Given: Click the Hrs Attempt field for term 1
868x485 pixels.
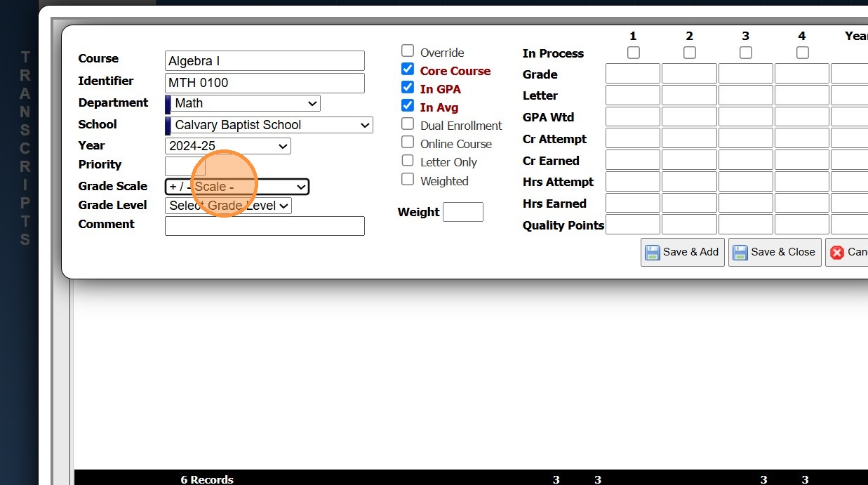Looking at the screenshot, I should pyautogui.click(x=633, y=181).
